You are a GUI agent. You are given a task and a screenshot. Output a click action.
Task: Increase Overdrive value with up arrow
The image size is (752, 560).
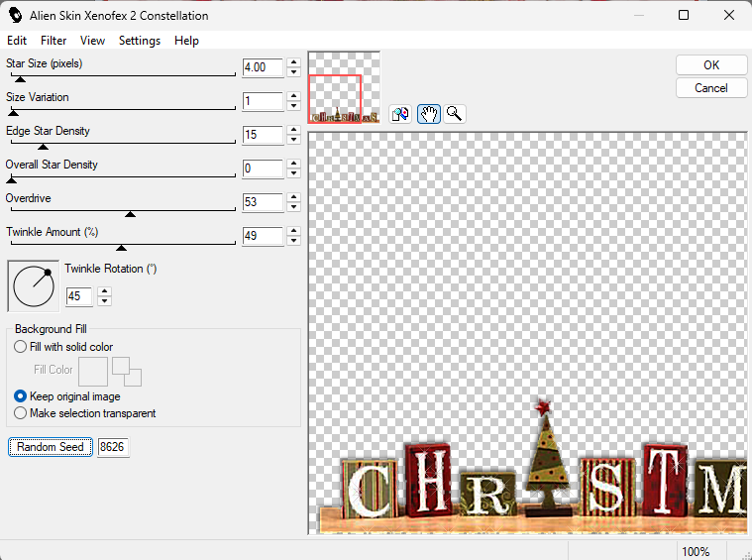[x=293, y=197]
